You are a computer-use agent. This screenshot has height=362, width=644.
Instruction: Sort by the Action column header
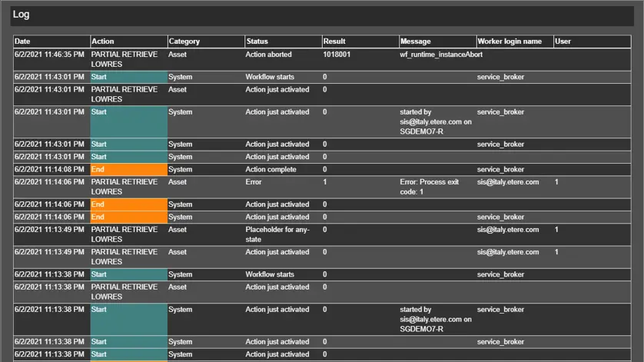[x=102, y=42]
